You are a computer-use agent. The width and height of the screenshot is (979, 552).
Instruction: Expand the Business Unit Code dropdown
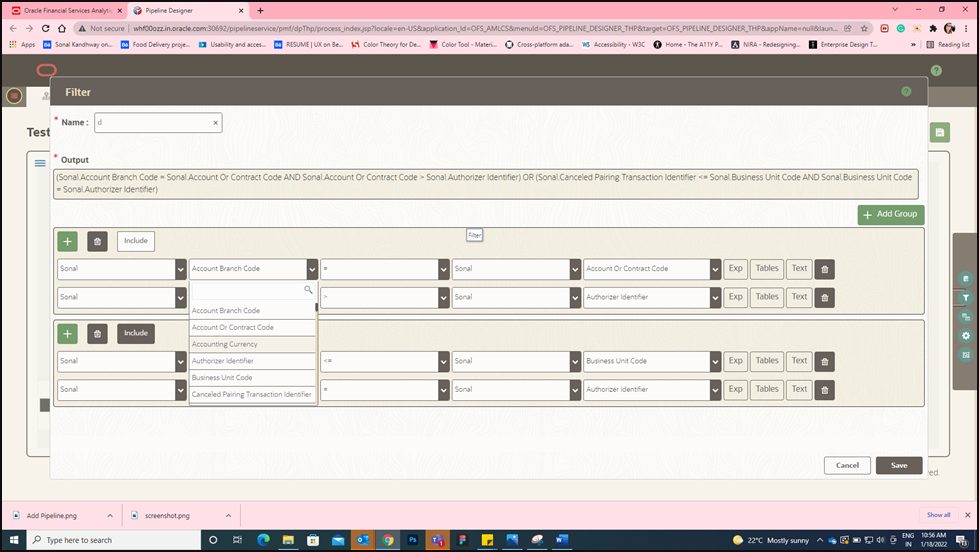[x=715, y=362]
